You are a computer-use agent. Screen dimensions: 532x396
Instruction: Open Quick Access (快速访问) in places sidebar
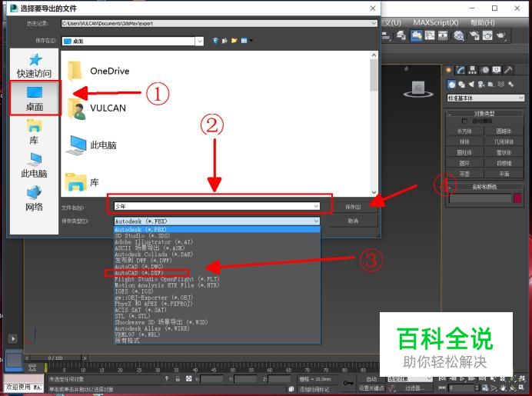35,65
